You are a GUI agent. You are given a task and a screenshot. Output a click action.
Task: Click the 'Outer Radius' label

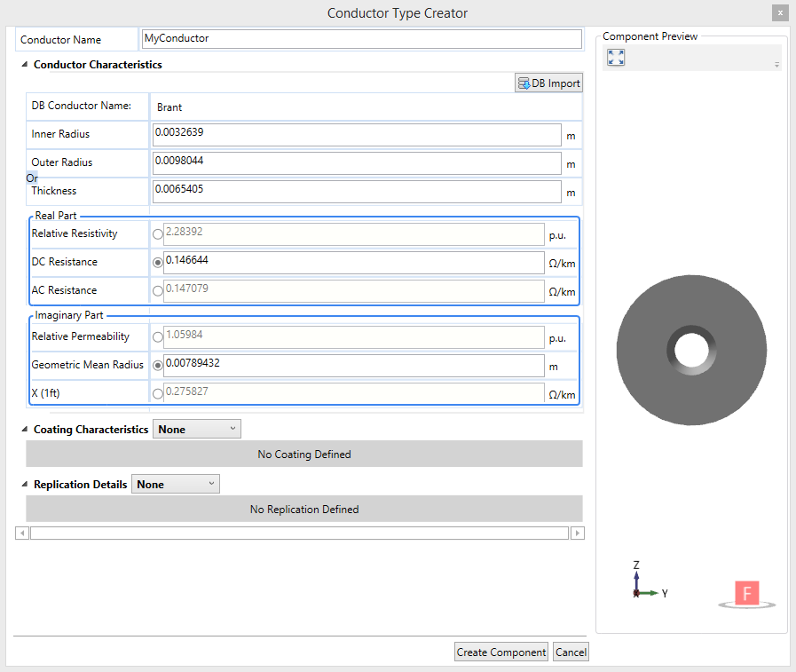coord(62,162)
